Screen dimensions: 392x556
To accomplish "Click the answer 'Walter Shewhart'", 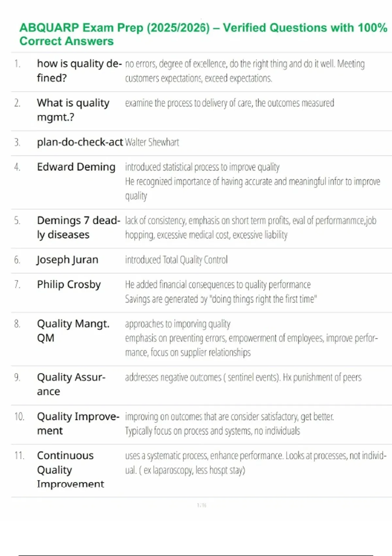I will [x=152, y=142].
